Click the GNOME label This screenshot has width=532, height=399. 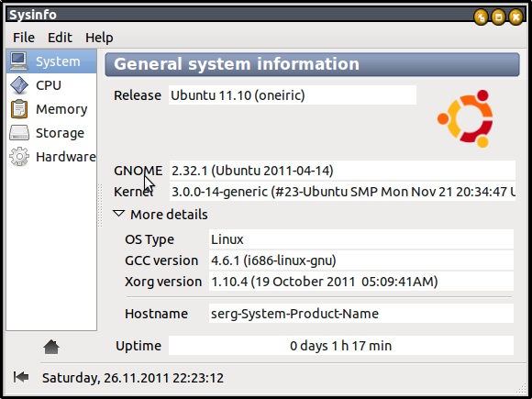click(x=139, y=171)
